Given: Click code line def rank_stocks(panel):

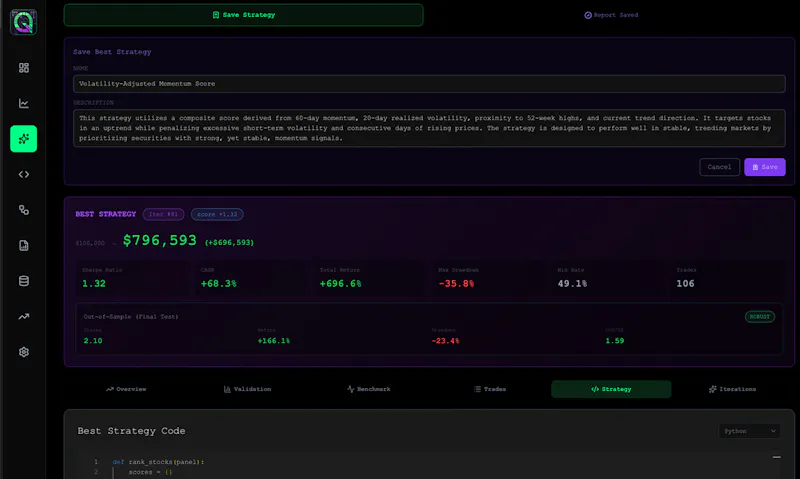Looking at the screenshot, I should pyautogui.click(x=158, y=462).
